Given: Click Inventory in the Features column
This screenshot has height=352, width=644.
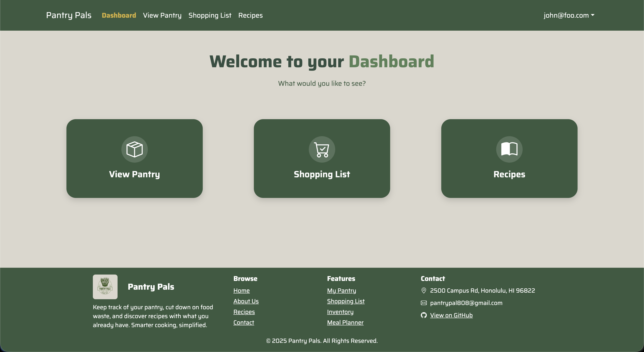Looking at the screenshot, I should 340,312.
